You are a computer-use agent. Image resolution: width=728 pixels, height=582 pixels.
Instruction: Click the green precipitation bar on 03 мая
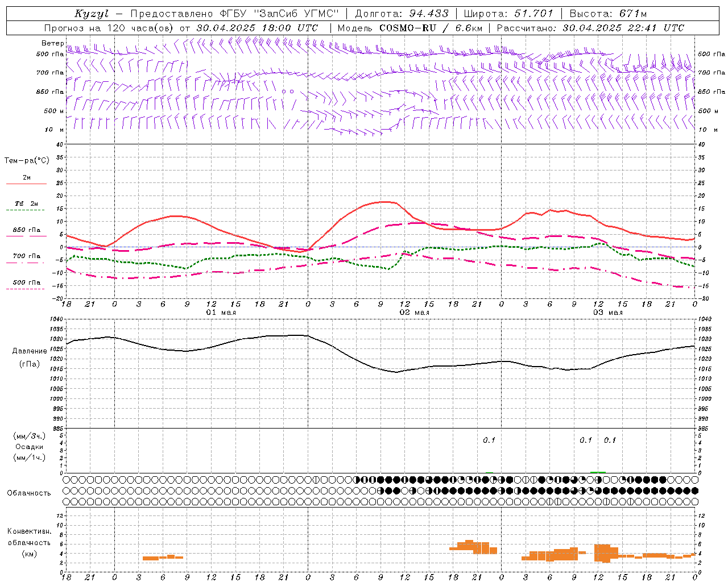pos(598,472)
